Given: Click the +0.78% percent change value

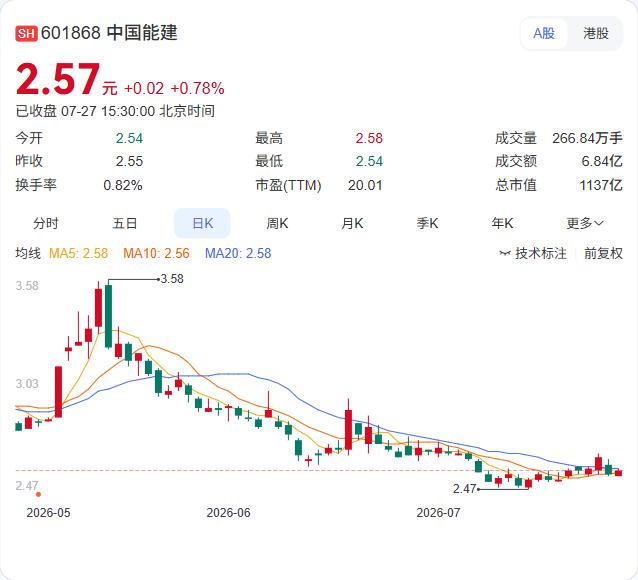Looking at the screenshot, I should 197,88.
